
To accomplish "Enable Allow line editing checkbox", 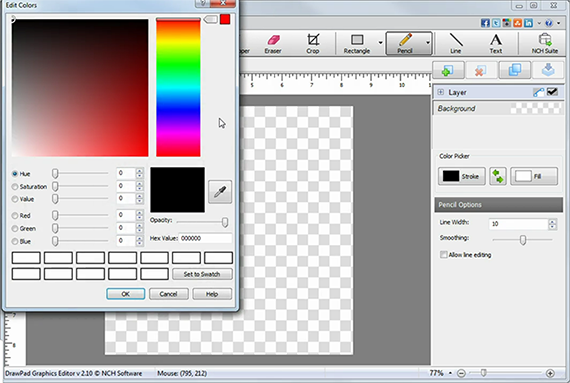I will pyautogui.click(x=443, y=255).
